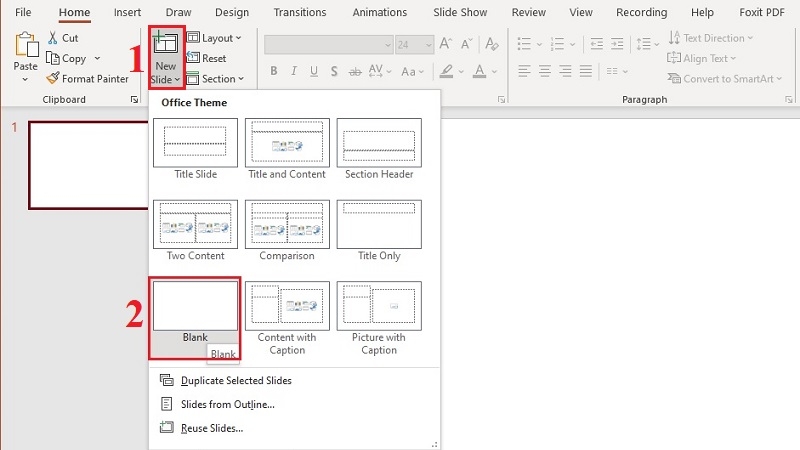This screenshot has width=800, height=450.
Task: Apply font color
Action: pyautogui.click(x=479, y=71)
